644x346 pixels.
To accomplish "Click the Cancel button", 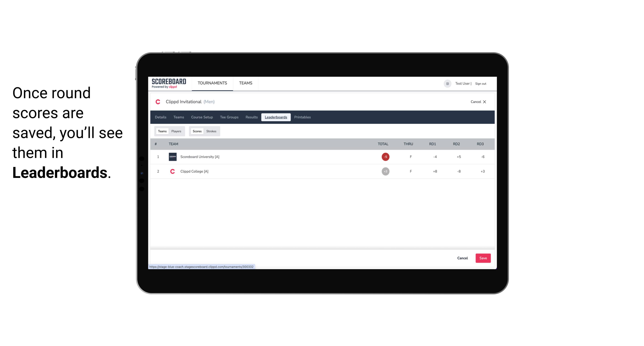I will pyautogui.click(x=462, y=258).
